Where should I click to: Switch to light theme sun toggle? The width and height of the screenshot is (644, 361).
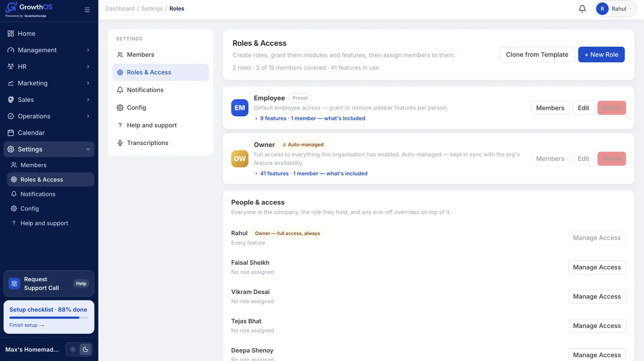[73, 349]
